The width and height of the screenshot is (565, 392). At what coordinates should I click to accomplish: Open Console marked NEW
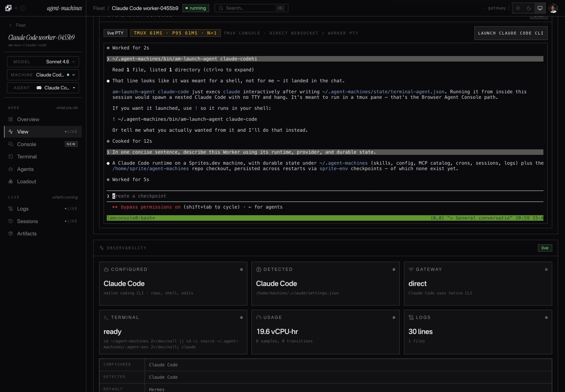(43, 144)
